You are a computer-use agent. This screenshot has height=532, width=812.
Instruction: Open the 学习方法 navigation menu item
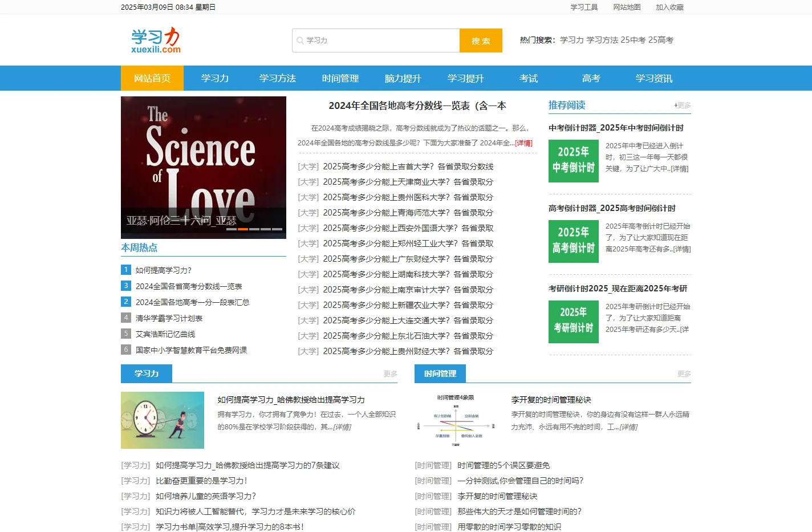point(278,78)
